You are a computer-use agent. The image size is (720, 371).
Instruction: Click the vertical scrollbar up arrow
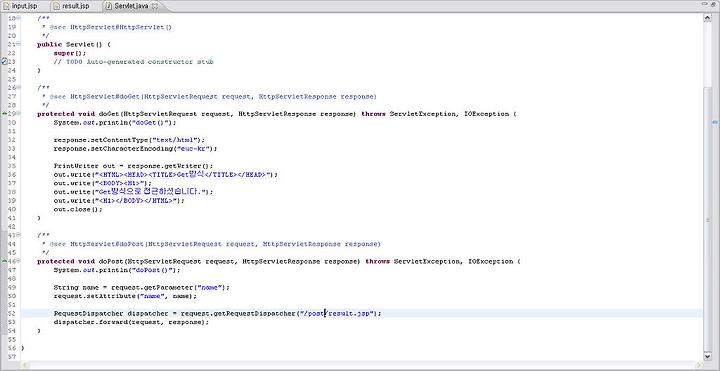(708, 18)
